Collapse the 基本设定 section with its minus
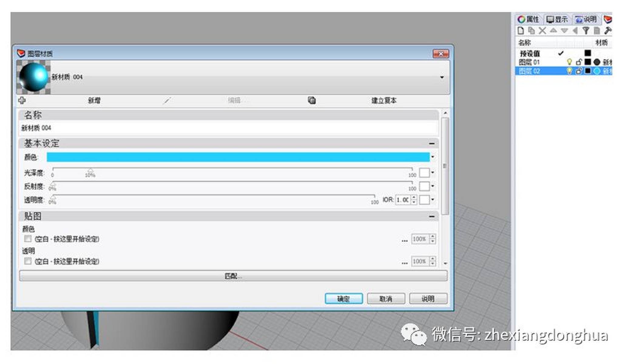The width and height of the screenshot is (628, 364). tap(432, 143)
